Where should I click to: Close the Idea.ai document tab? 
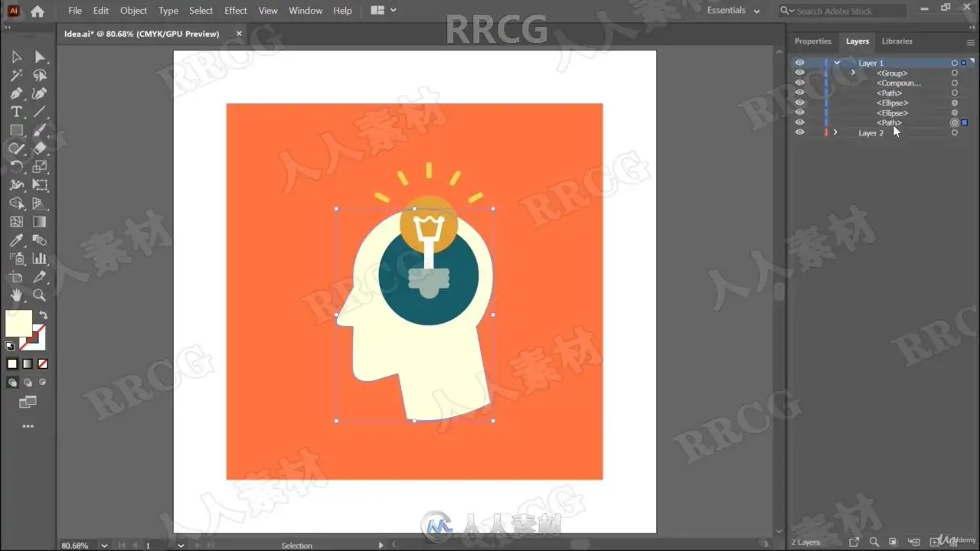[x=240, y=34]
